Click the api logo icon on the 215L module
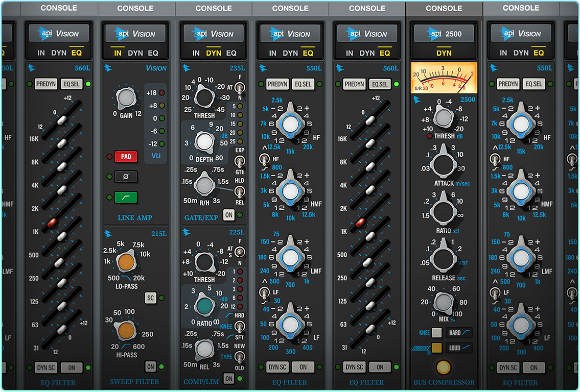Viewport: 580px width, 392px height. tap(108, 233)
